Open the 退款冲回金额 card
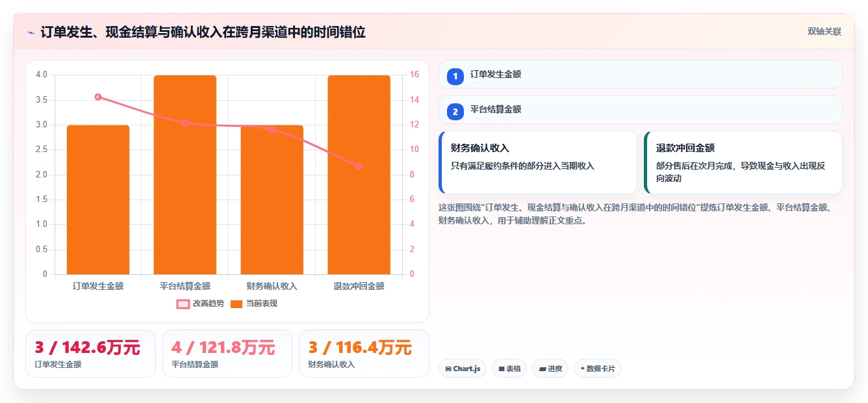 pos(743,162)
